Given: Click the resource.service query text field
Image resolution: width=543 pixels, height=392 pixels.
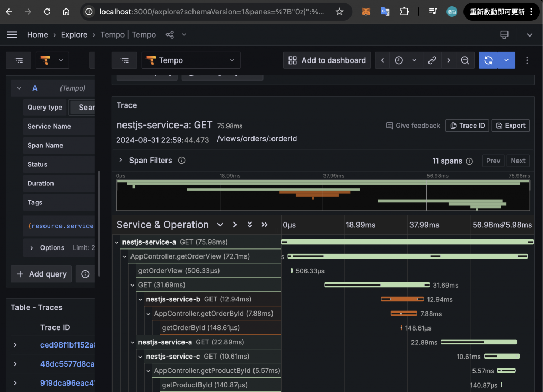Looking at the screenshot, I should coord(60,226).
